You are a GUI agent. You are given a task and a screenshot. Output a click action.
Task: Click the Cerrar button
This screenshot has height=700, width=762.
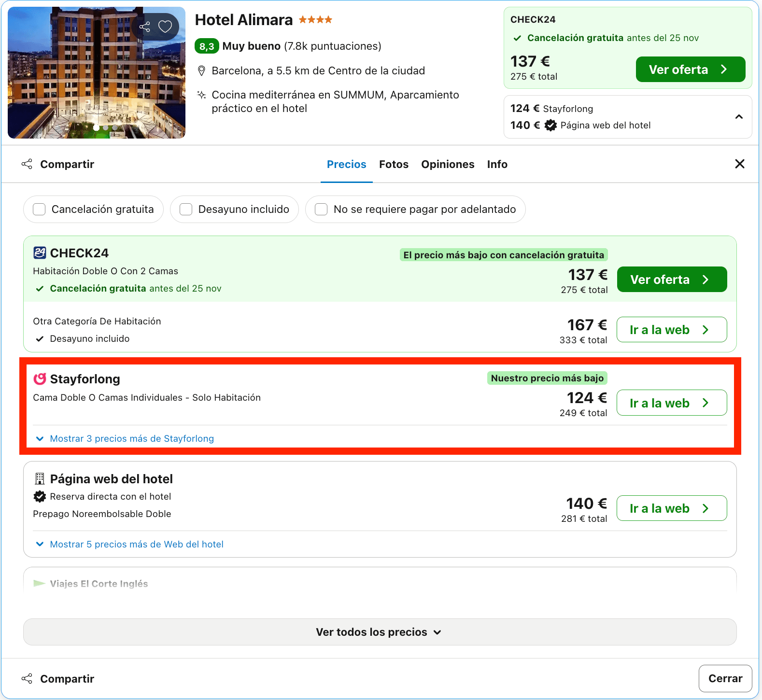[725, 678]
